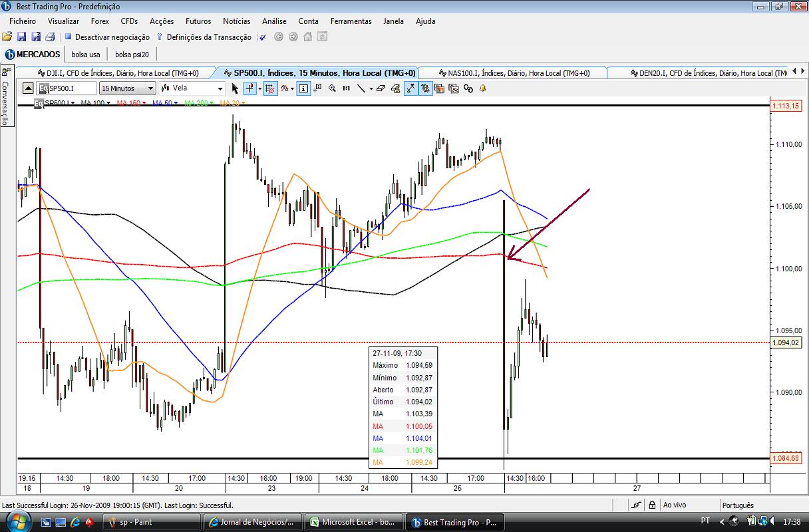Open the Vela chart type dropdown
This screenshot has height=532, width=809.
click(x=191, y=88)
